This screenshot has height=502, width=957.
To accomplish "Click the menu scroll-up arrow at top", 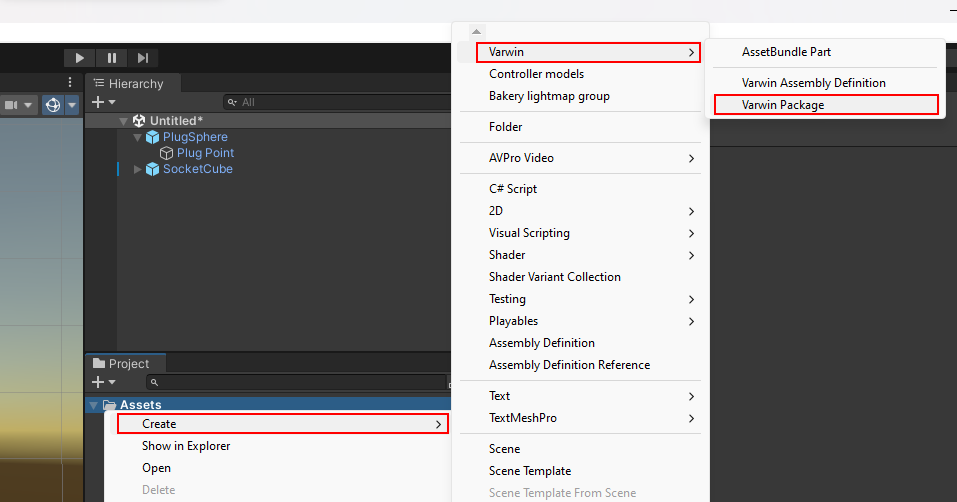I will [476, 32].
